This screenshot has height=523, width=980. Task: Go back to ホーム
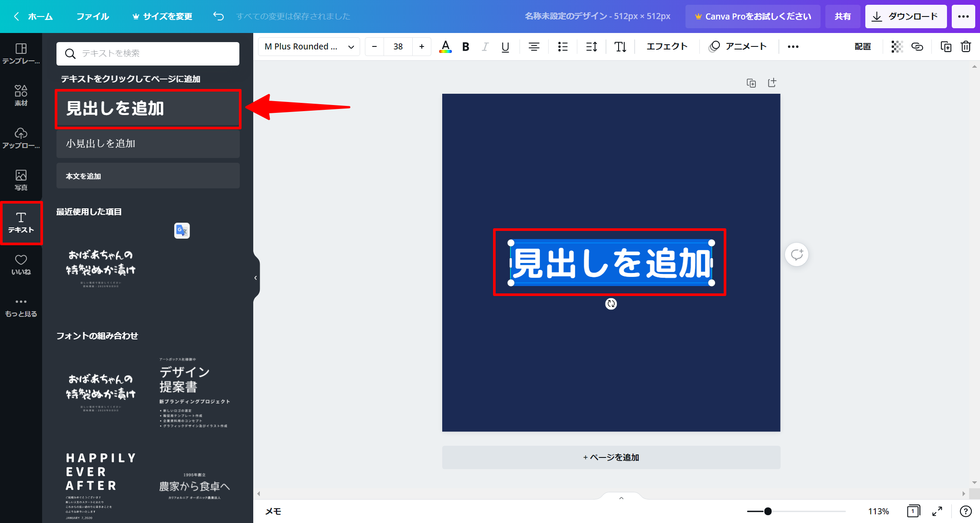33,16
